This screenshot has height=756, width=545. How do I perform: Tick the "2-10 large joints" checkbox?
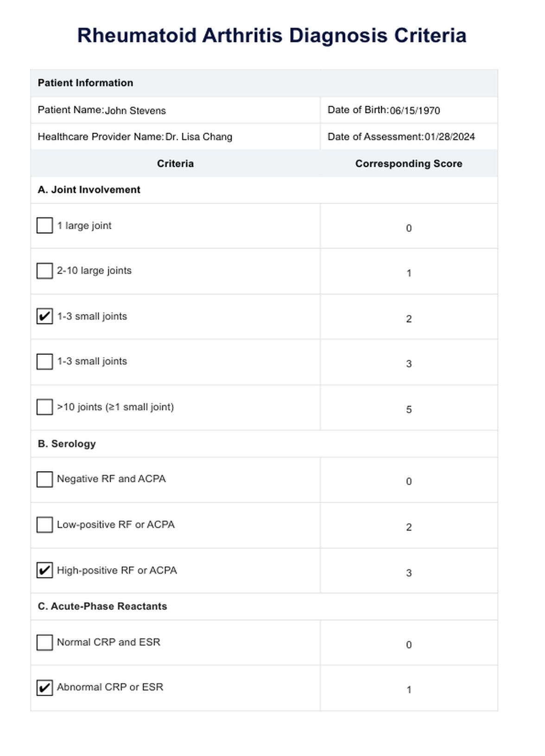(44, 271)
